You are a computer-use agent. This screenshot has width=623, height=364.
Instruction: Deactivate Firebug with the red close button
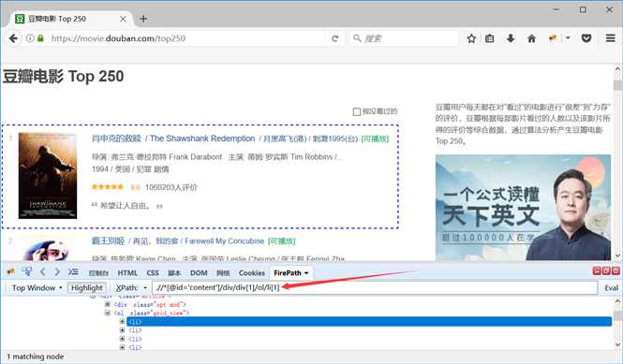pos(616,271)
